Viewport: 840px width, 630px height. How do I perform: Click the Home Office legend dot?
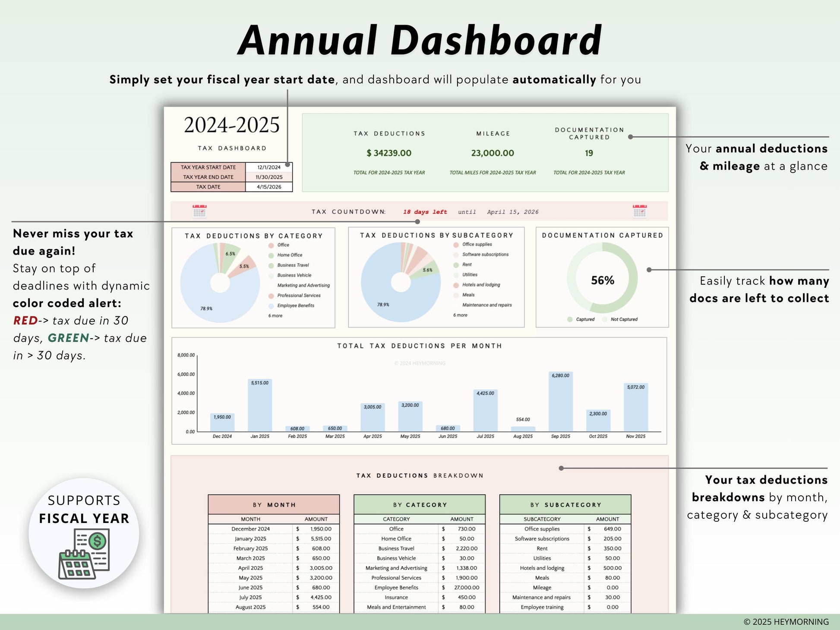coord(271,255)
